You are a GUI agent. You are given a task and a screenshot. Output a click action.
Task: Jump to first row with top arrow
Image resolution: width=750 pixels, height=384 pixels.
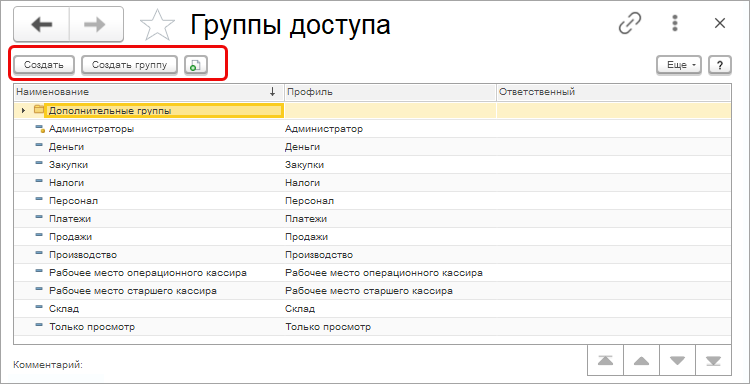coord(605,360)
